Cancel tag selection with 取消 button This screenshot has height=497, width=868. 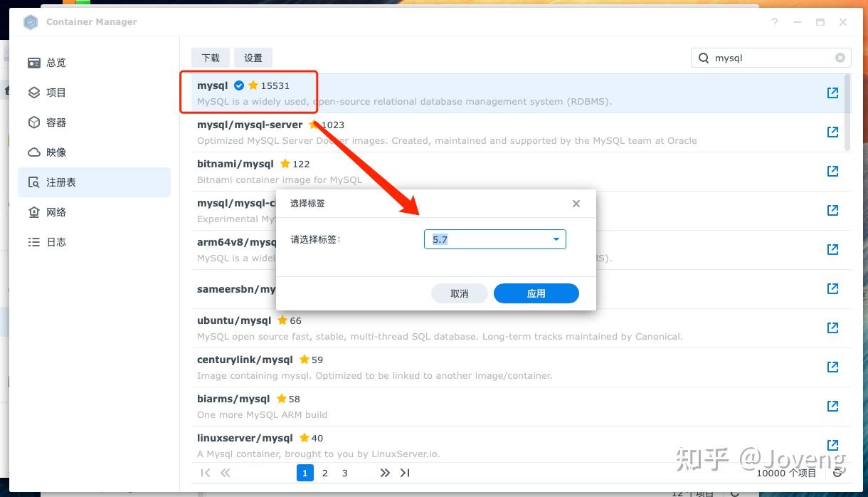(x=459, y=293)
